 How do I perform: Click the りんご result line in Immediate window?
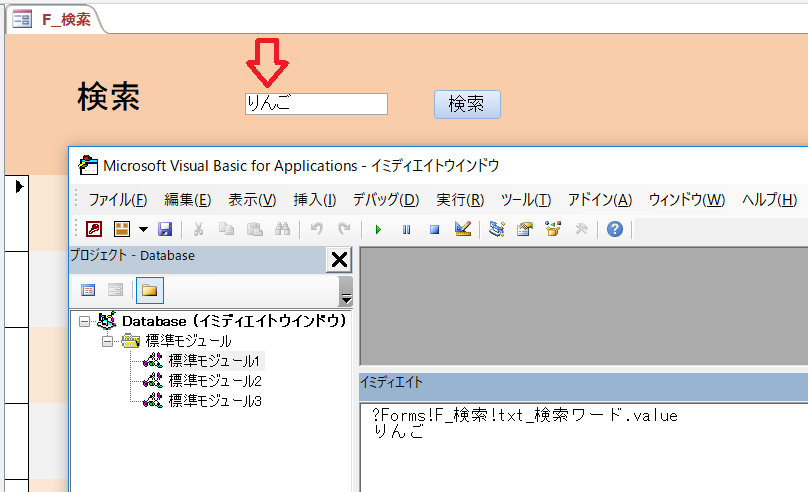[398, 432]
